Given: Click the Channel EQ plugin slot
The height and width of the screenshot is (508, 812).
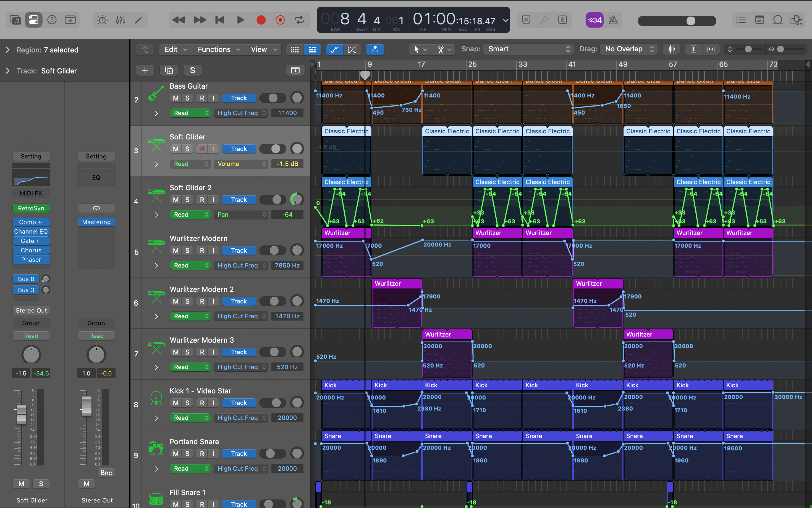Looking at the screenshot, I should click(31, 231).
